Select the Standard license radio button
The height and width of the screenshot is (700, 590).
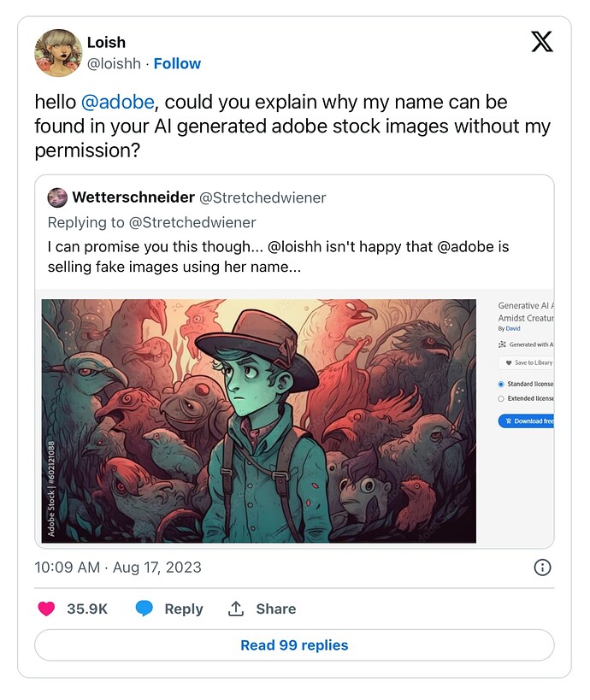click(x=501, y=384)
